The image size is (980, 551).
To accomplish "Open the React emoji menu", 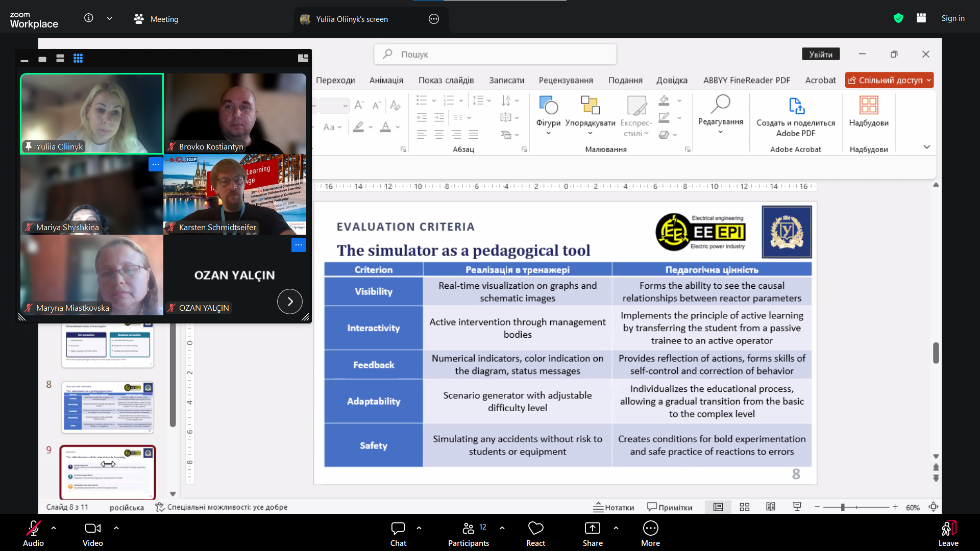I will [x=535, y=534].
